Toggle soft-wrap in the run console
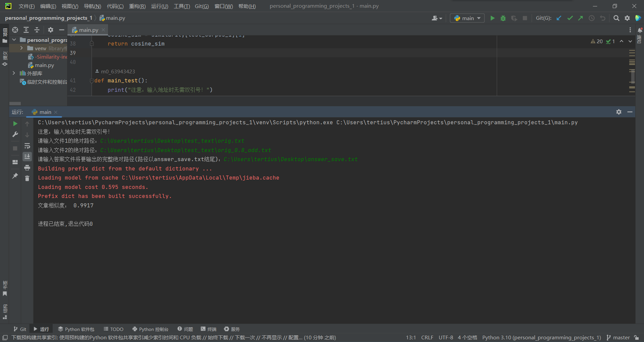Screen dimensions: 644x342 pyautogui.click(x=27, y=146)
